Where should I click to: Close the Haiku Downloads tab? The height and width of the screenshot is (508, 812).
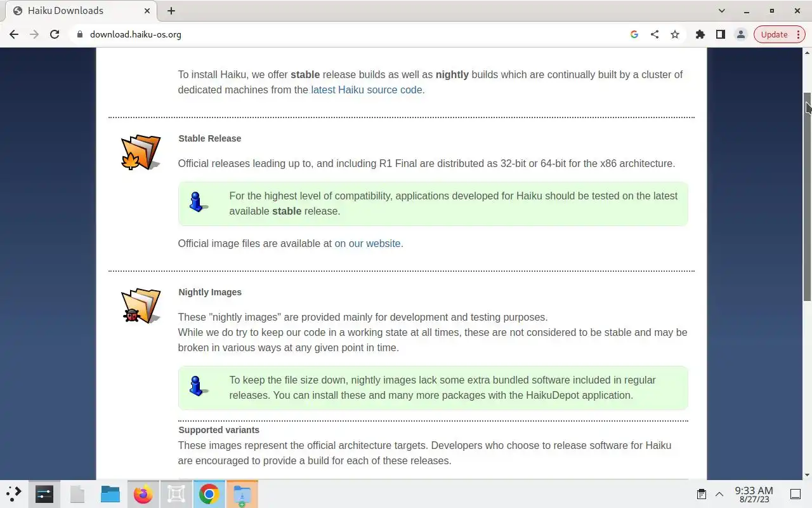(x=148, y=11)
